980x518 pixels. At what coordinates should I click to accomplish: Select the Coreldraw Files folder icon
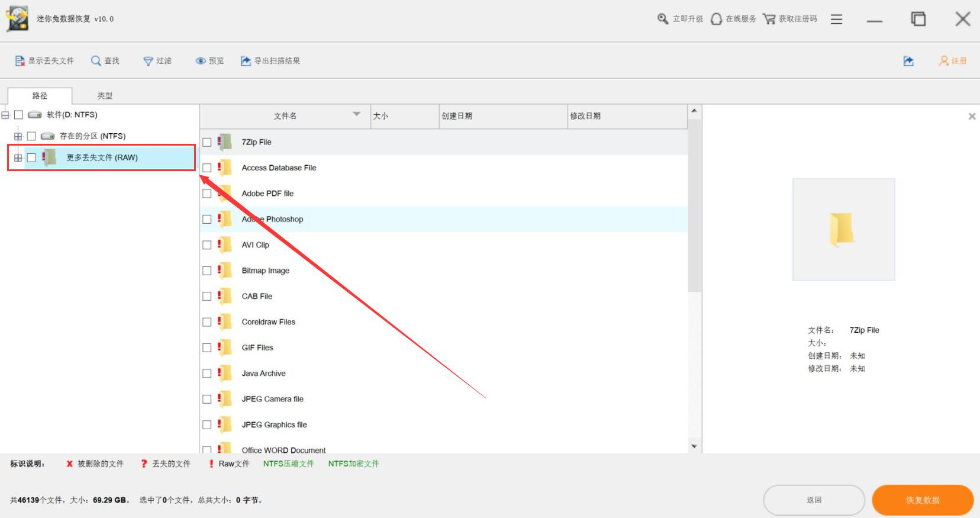click(225, 322)
